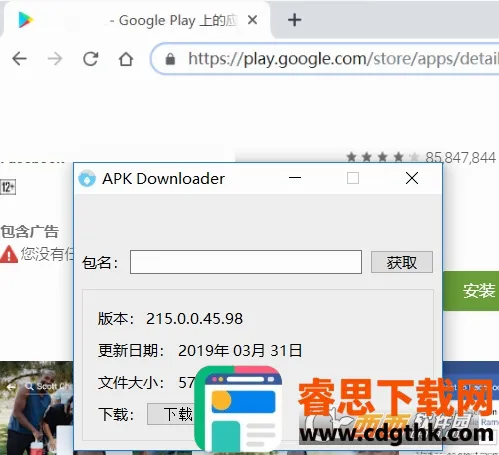Click the 包含广告 label
The image size is (499, 455).
tap(30, 231)
